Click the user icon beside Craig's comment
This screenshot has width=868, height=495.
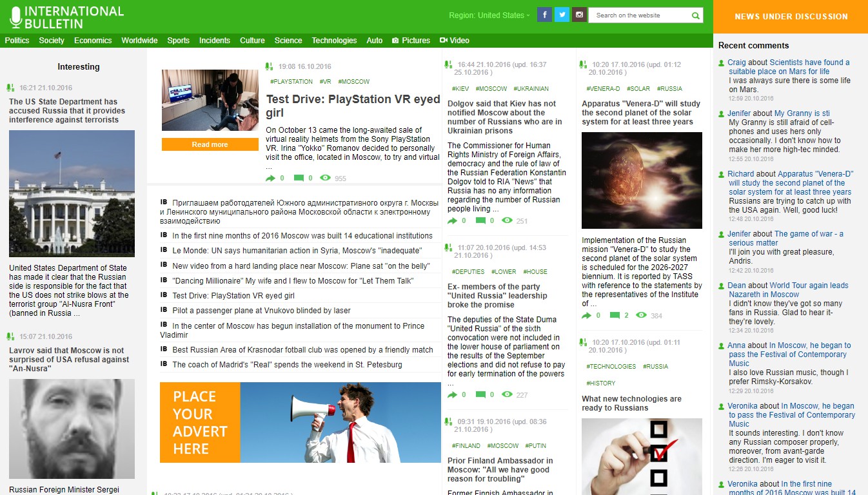tap(722, 63)
